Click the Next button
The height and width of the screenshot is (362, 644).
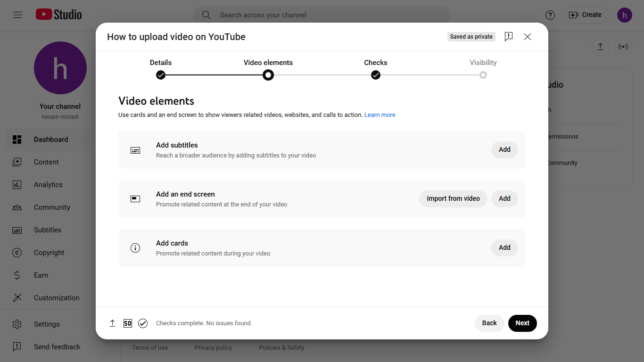coord(522,323)
